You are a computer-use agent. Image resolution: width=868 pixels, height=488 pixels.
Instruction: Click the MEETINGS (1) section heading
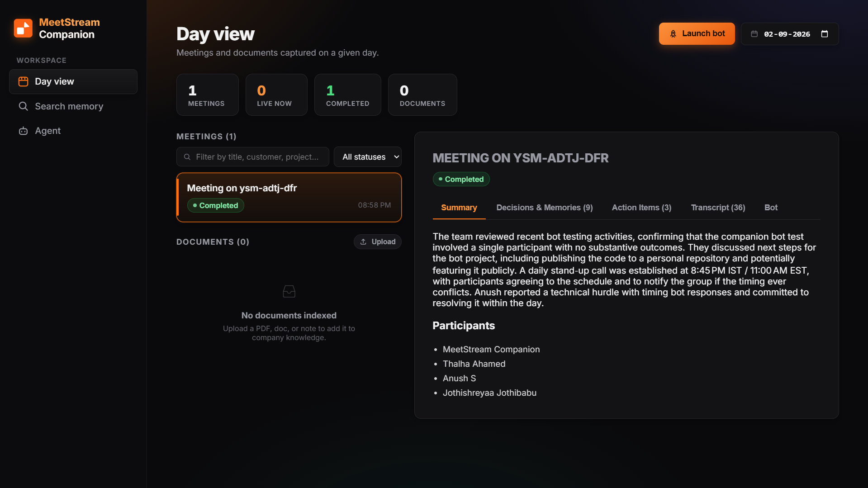tap(206, 137)
